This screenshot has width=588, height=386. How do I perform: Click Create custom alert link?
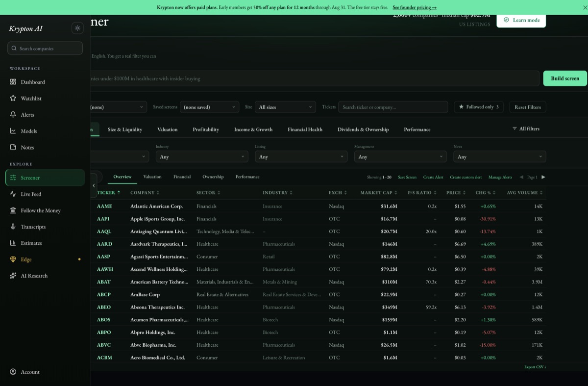point(466,177)
